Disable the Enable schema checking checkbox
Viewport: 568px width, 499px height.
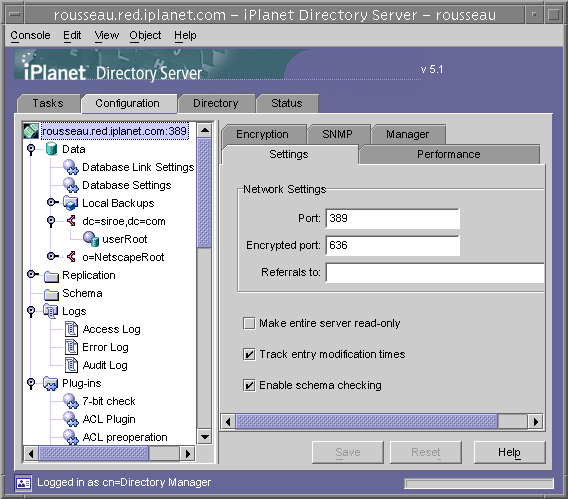click(249, 385)
